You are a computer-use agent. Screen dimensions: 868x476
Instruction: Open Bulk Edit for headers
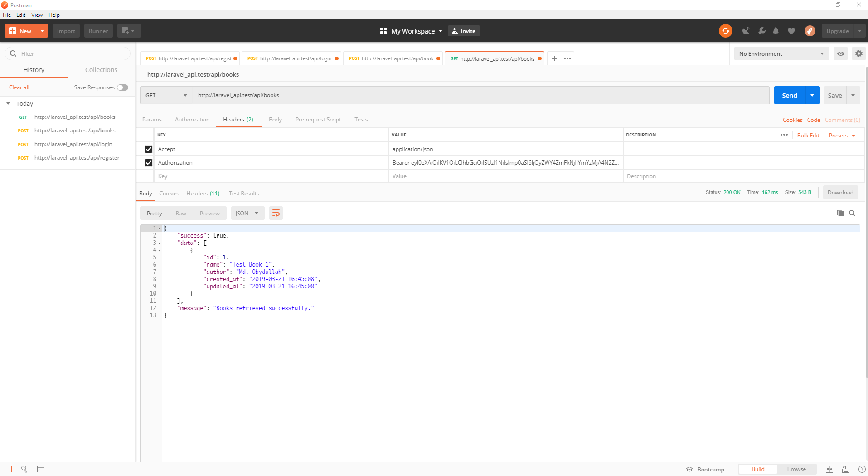[808, 135]
